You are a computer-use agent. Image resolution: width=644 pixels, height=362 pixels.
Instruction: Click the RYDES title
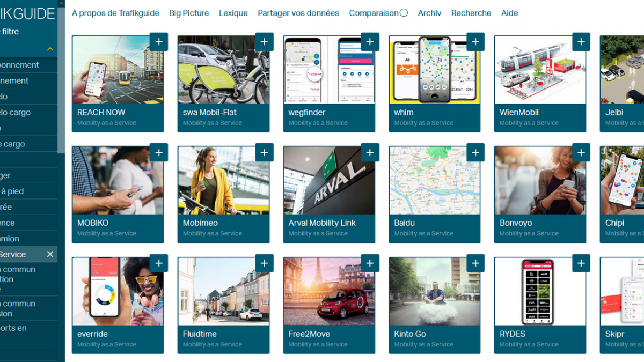[513, 334]
